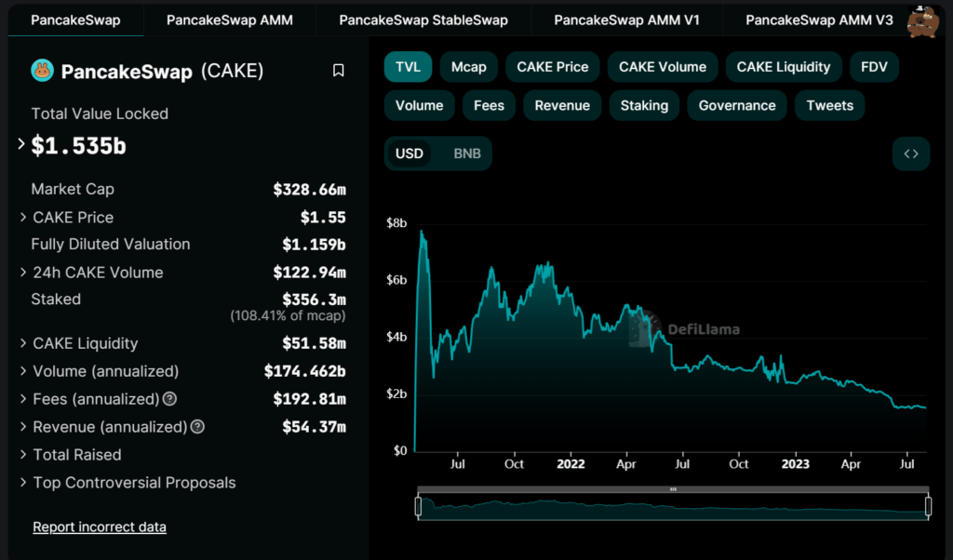Expand Top Controversial Proposals
This screenshot has width=953, height=560.
23,482
